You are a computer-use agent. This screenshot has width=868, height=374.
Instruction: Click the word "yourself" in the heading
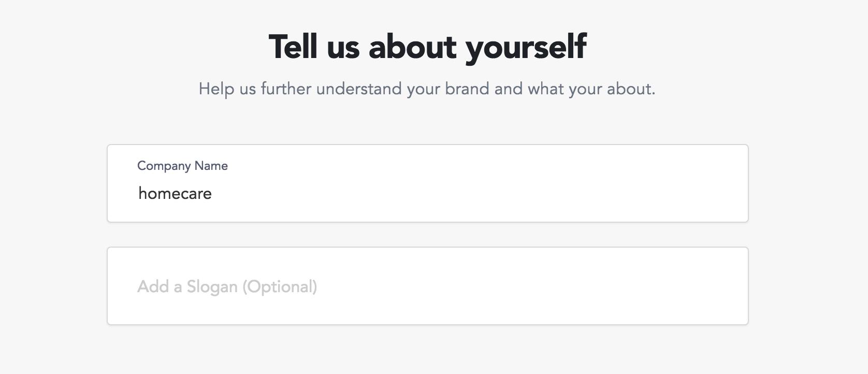click(x=526, y=47)
